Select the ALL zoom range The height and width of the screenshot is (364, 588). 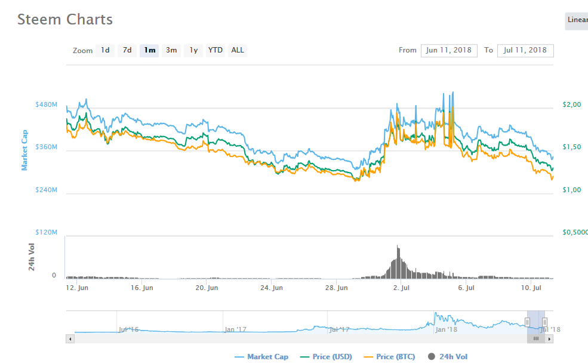pos(238,50)
